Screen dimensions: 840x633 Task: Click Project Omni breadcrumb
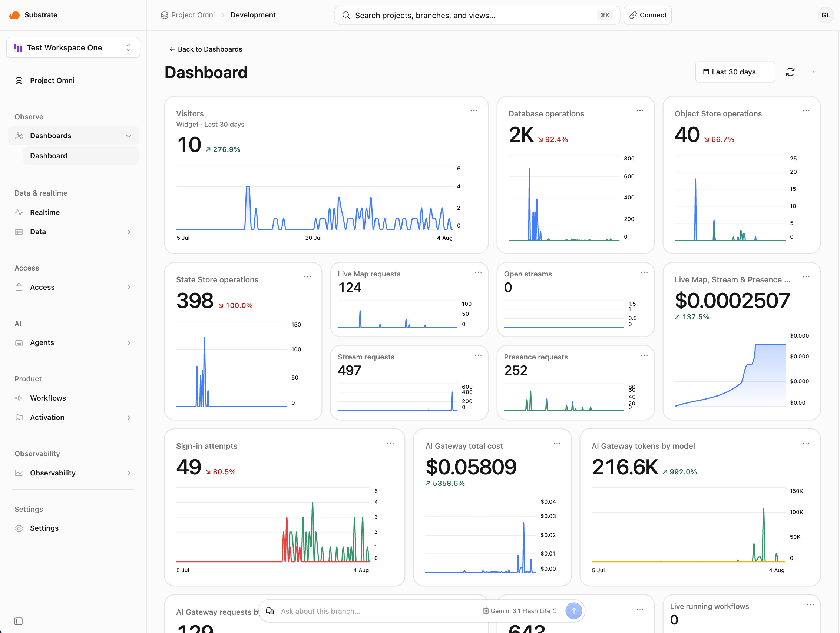pos(188,15)
